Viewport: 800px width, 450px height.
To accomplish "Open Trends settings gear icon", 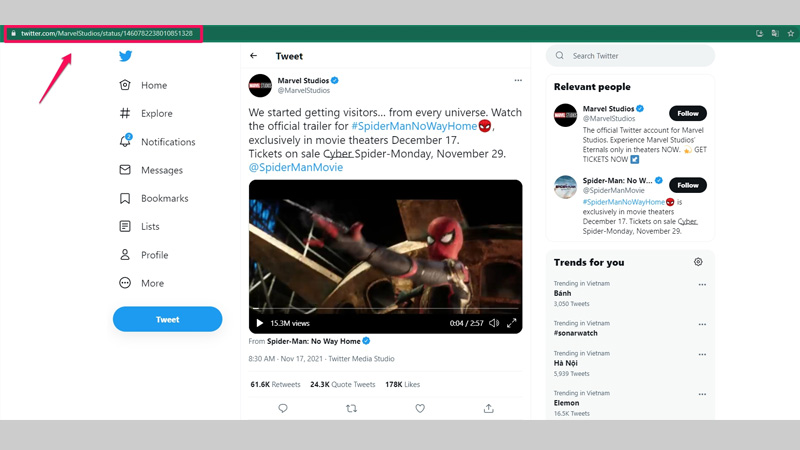I will [698, 262].
